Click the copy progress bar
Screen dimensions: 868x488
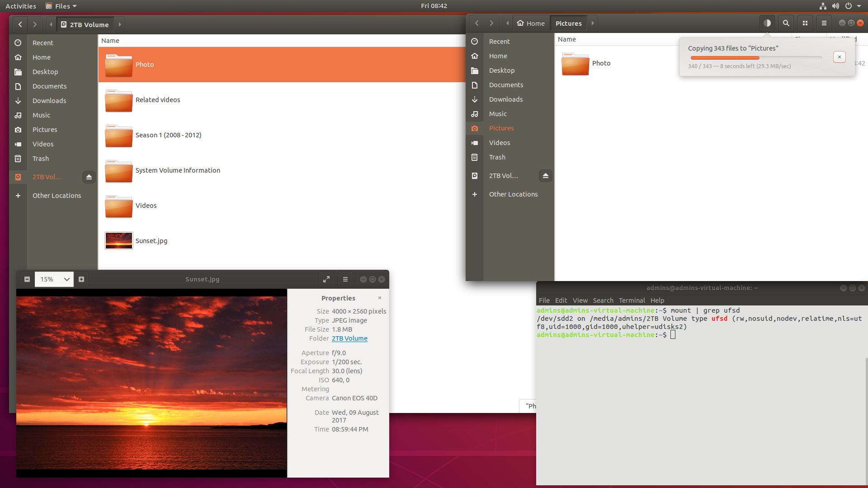point(756,58)
